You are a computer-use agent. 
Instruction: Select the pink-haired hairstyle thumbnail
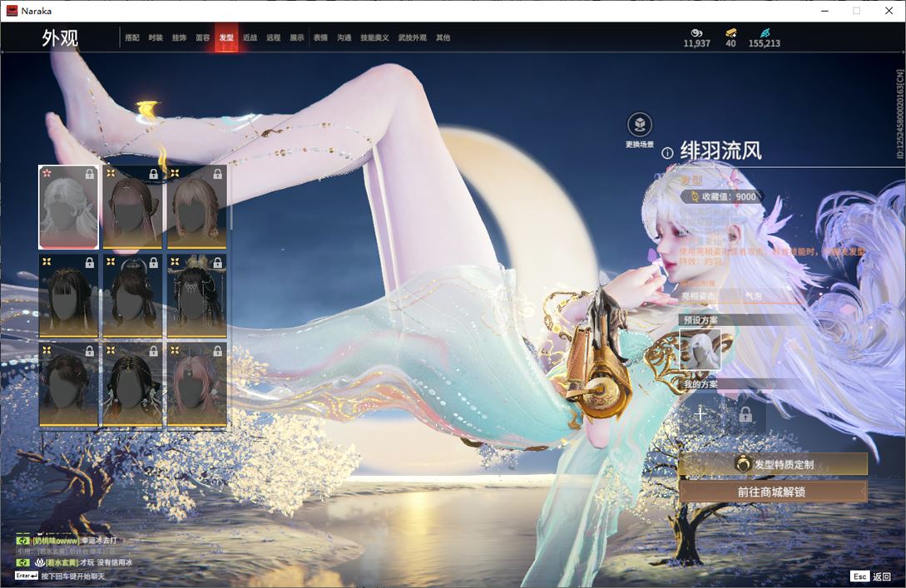pyautogui.click(x=196, y=384)
